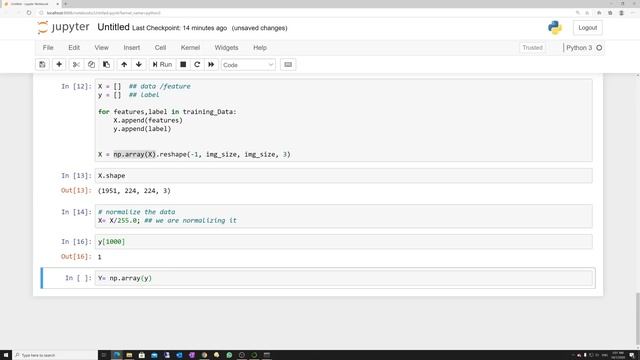This screenshot has width=640, height=360.
Task: Open the Edit menu
Action: click(74, 48)
